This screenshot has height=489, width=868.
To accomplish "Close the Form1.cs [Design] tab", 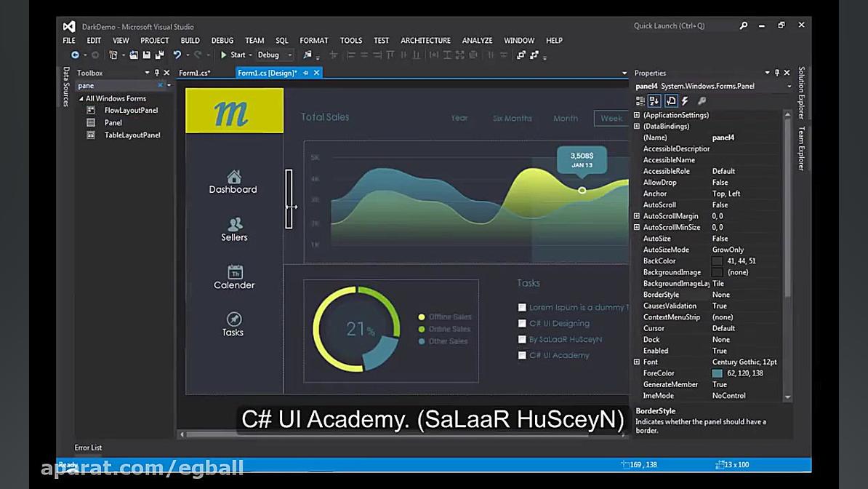I will (x=317, y=73).
